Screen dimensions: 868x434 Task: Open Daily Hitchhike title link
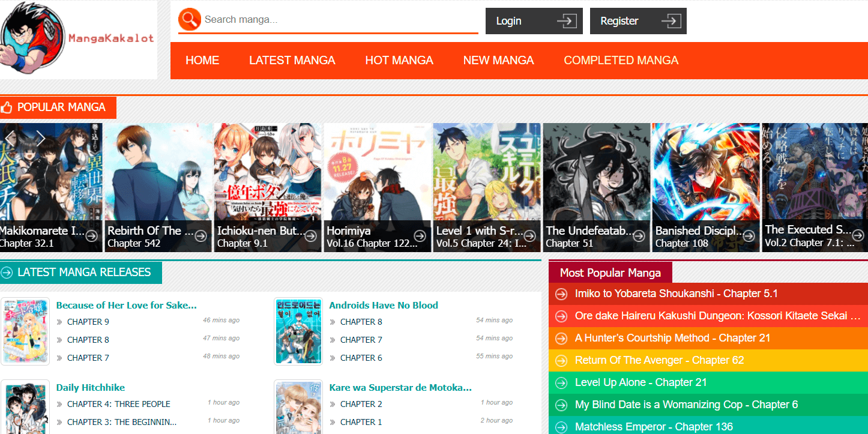91,387
